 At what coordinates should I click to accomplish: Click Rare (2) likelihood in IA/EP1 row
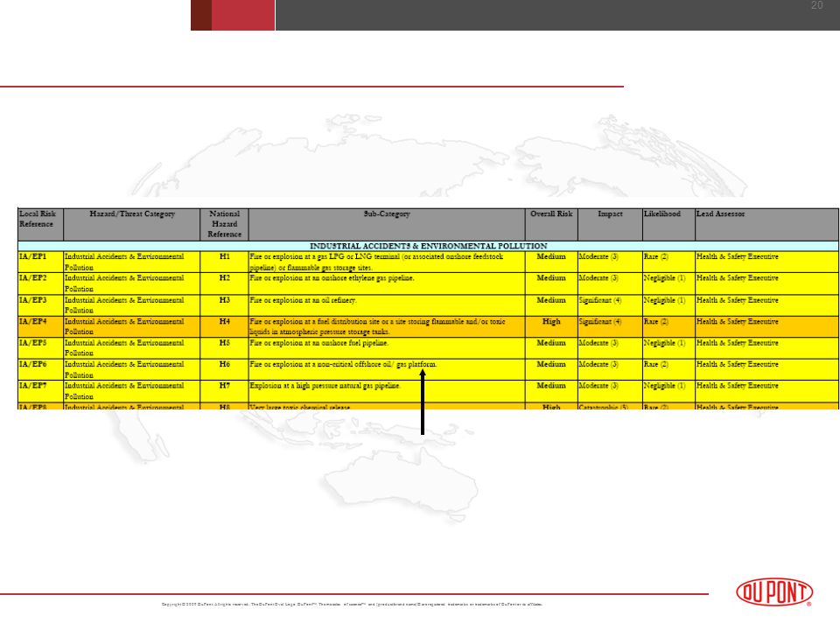pos(655,256)
